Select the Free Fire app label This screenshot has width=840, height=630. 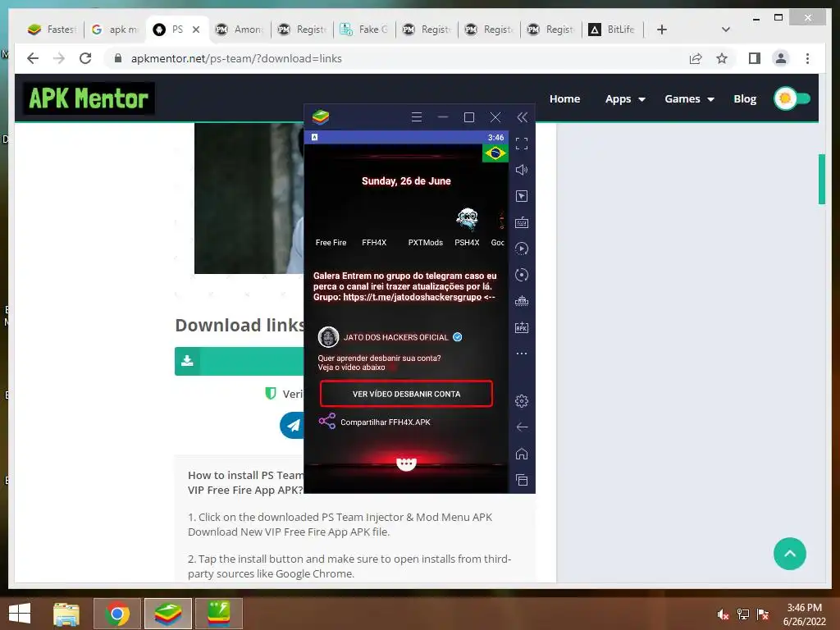(x=331, y=243)
